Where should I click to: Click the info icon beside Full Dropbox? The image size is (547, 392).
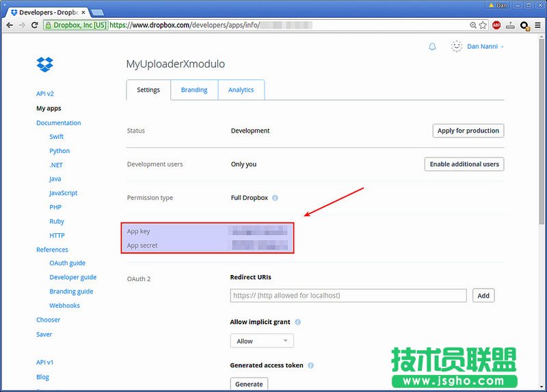tap(275, 198)
